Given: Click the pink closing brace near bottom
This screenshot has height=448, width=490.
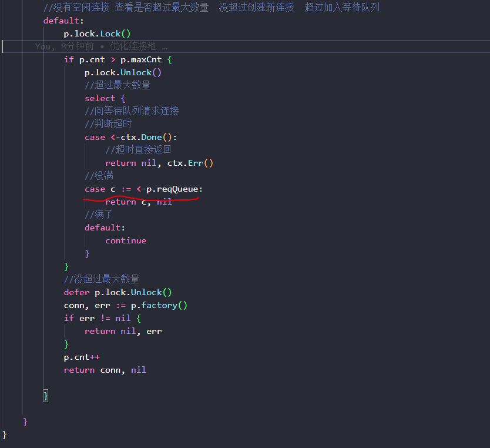Looking at the screenshot, I should point(25,422).
